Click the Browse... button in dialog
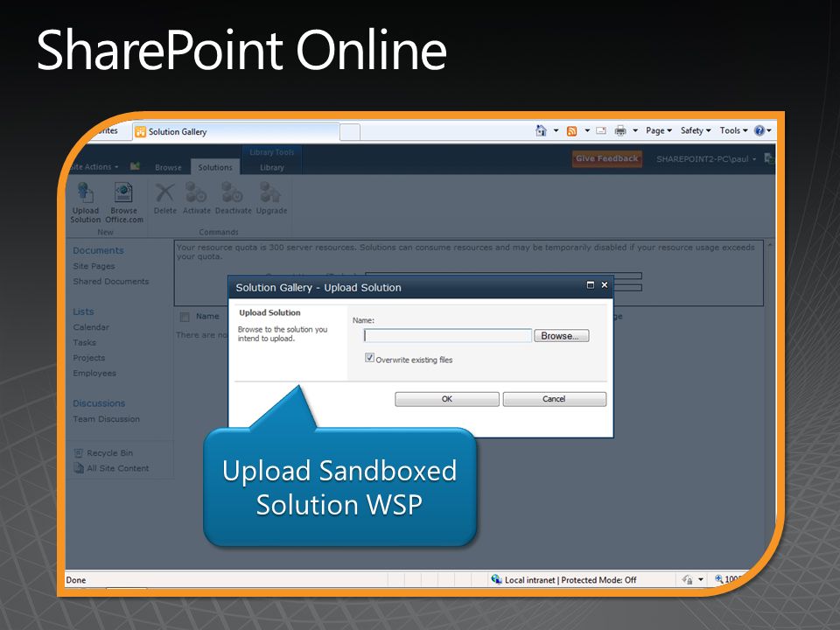This screenshot has height=630, width=840. click(561, 336)
